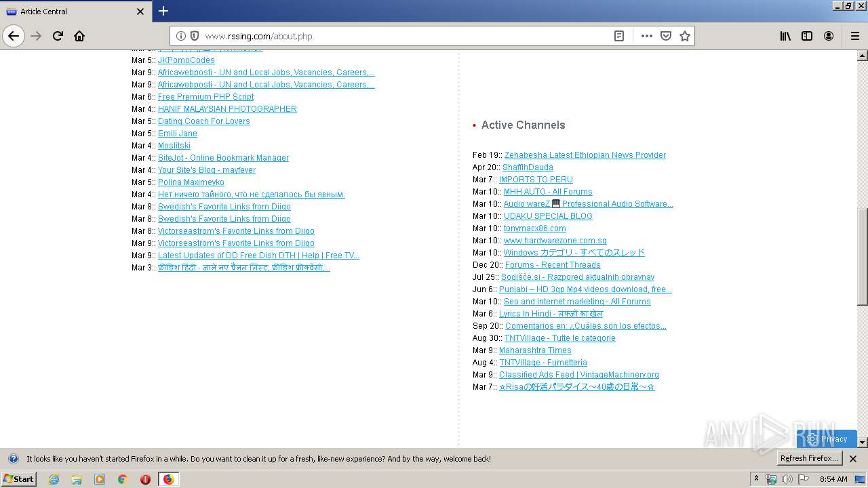The image size is (868, 488).
Task: Reload the current page
Action: [x=58, y=36]
